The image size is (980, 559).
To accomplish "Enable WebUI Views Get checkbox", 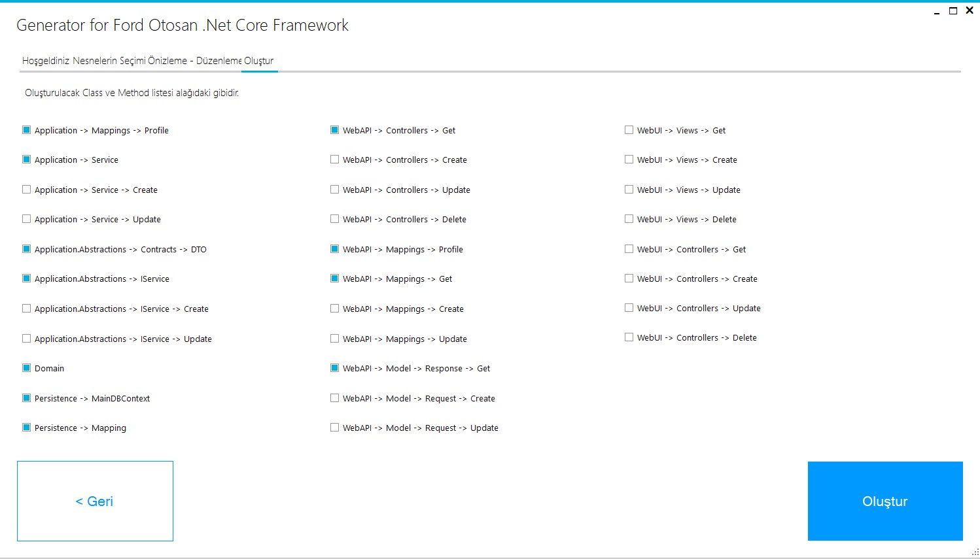I will (x=629, y=130).
